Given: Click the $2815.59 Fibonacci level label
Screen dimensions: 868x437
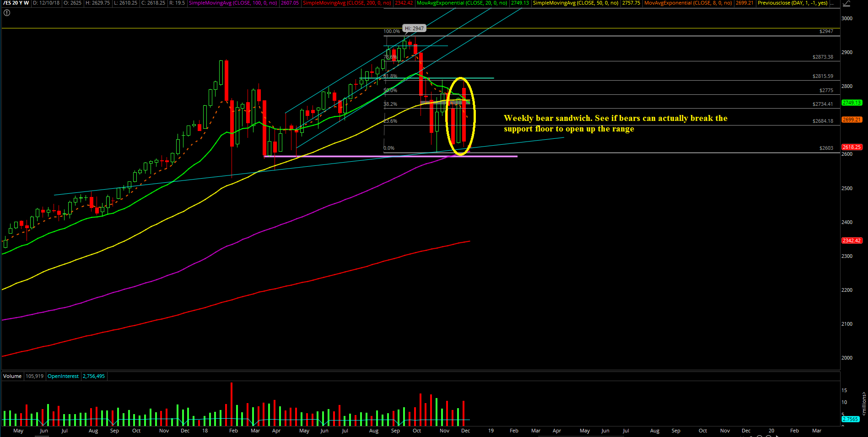Looking at the screenshot, I should (823, 76).
